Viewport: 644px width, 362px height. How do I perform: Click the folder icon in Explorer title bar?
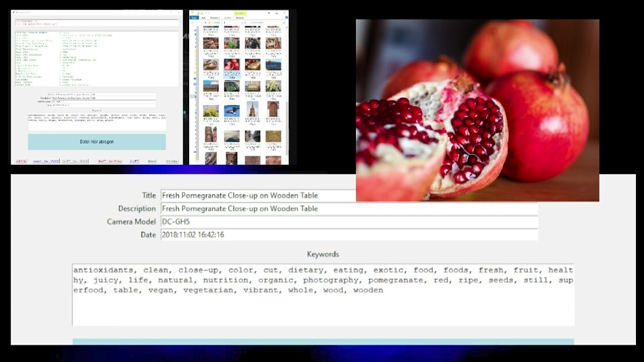tap(193, 13)
